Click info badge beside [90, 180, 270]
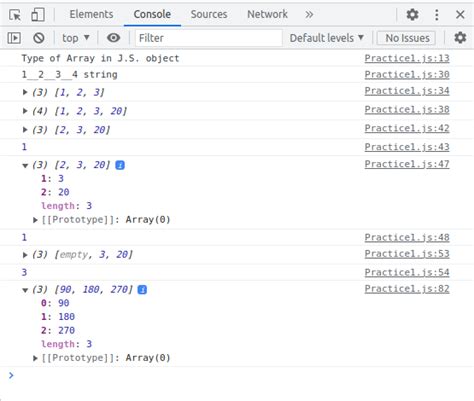The image size is (474, 401). (x=142, y=290)
